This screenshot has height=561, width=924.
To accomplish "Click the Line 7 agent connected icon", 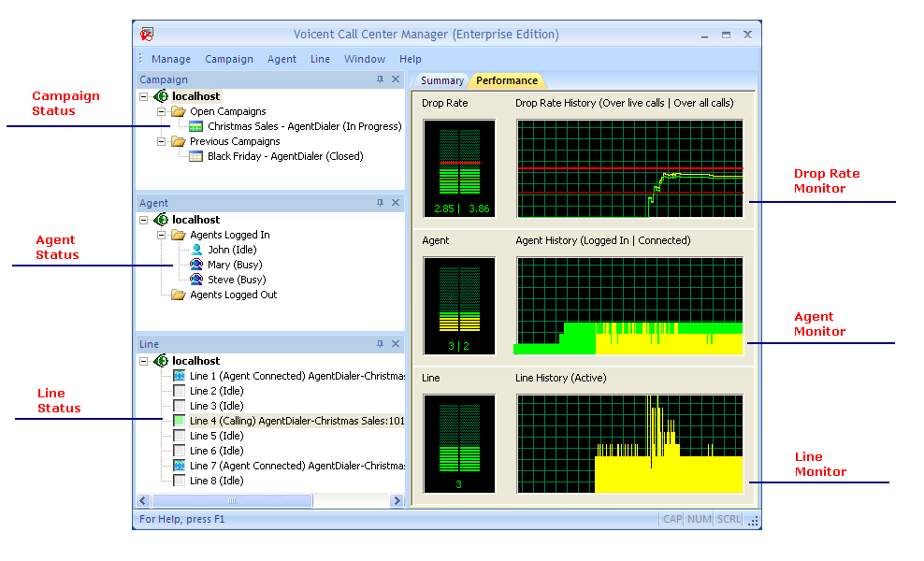I will point(179,466).
